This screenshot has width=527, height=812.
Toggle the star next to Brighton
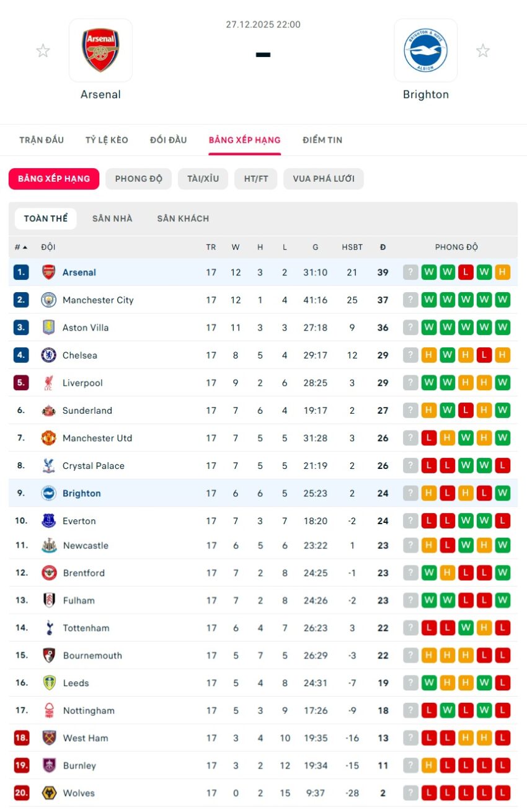[483, 50]
